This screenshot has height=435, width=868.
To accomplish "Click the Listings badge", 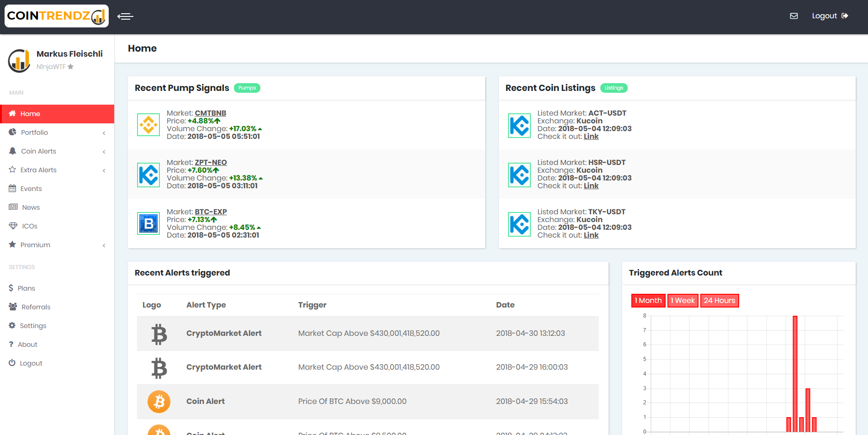I will pyautogui.click(x=614, y=88).
